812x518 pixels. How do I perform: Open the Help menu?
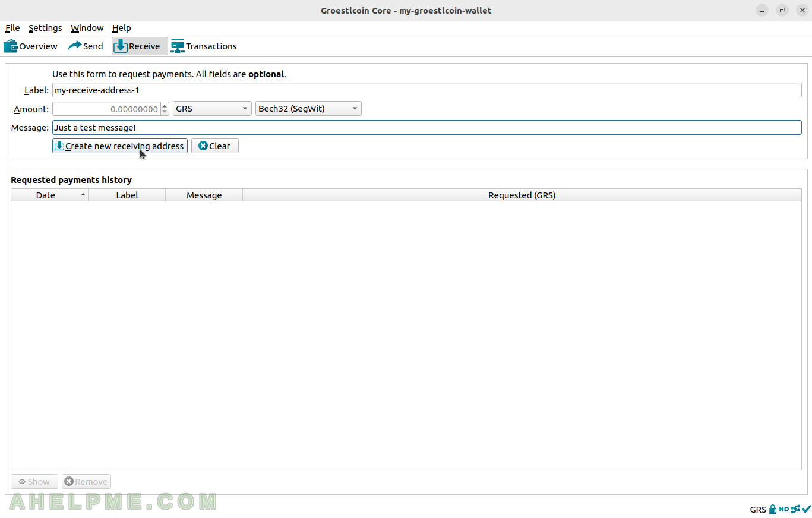click(122, 28)
